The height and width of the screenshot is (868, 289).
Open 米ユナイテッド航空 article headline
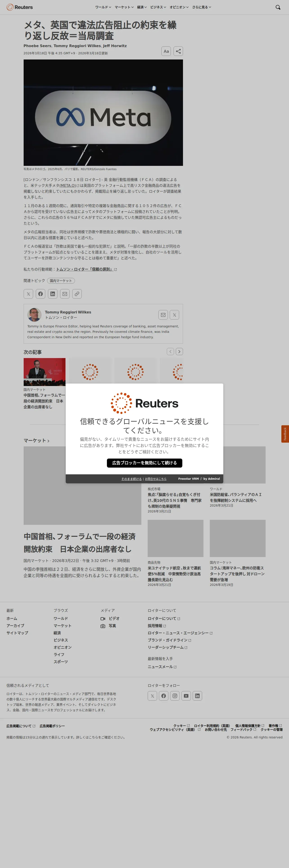174,574
